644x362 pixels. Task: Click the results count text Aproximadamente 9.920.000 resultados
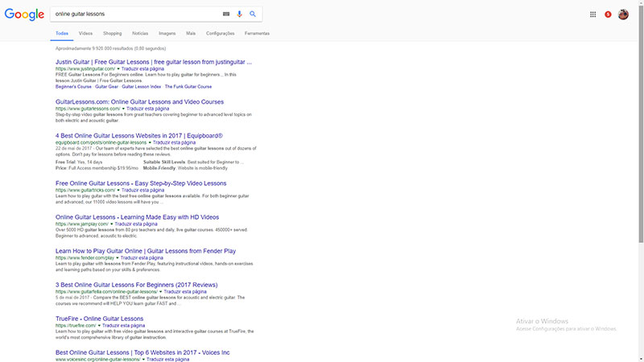tap(110, 48)
